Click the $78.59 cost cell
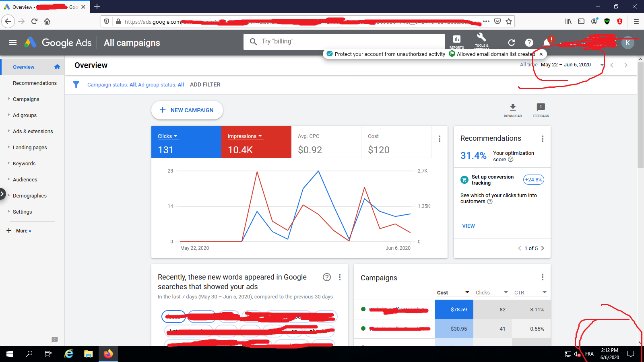 point(454,309)
